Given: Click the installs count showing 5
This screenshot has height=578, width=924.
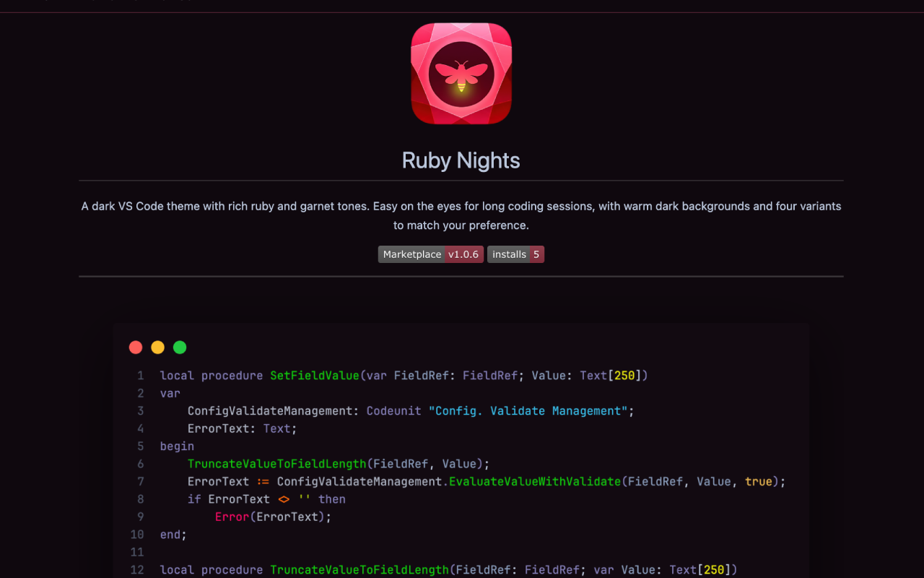Looking at the screenshot, I should point(536,254).
